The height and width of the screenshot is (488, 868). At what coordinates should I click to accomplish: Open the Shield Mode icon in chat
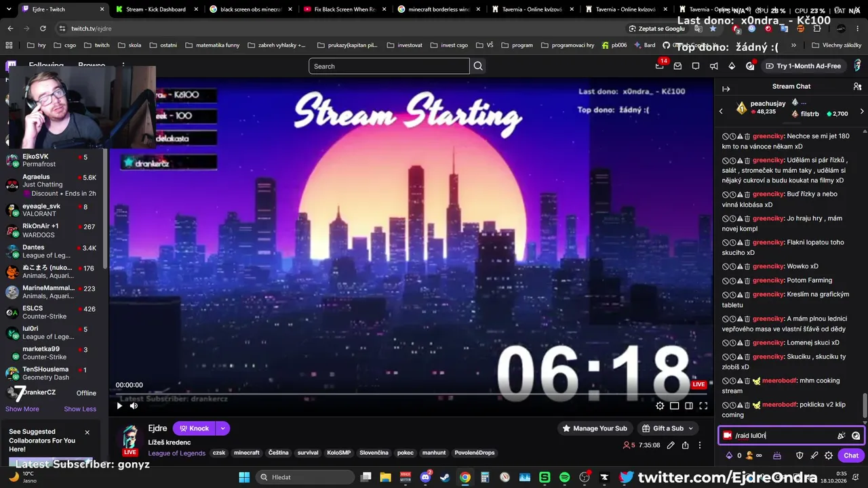(x=800, y=455)
